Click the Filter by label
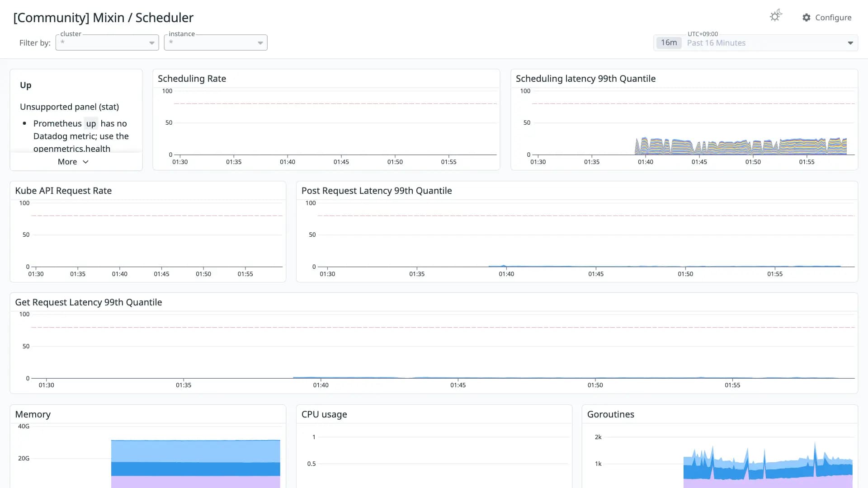This screenshot has width=868, height=488. click(35, 43)
